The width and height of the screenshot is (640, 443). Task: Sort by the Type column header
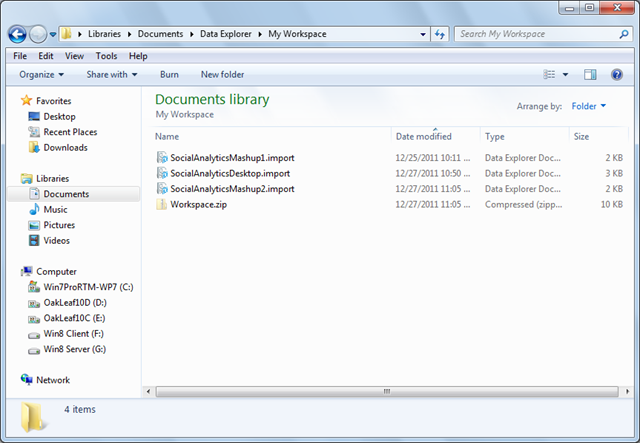pyautogui.click(x=495, y=137)
